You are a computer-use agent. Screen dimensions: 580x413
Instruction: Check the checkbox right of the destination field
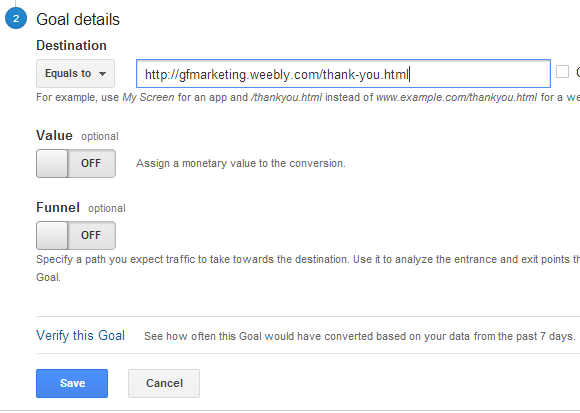click(x=562, y=72)
